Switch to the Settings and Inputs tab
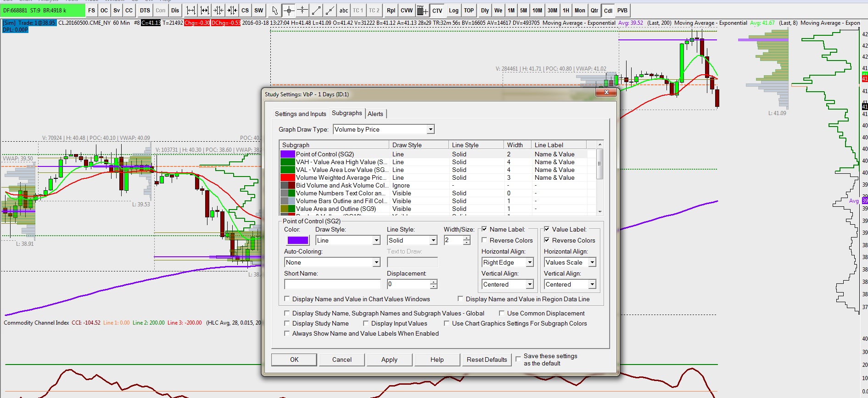This screenshot has width=868, height=398. coord(300,114)
